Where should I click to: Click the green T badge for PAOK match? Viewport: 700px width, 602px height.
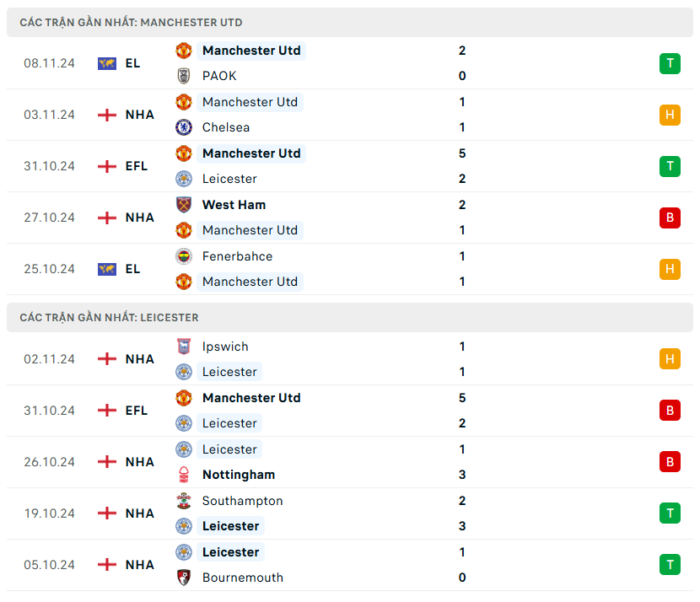[x=670, y=63]
